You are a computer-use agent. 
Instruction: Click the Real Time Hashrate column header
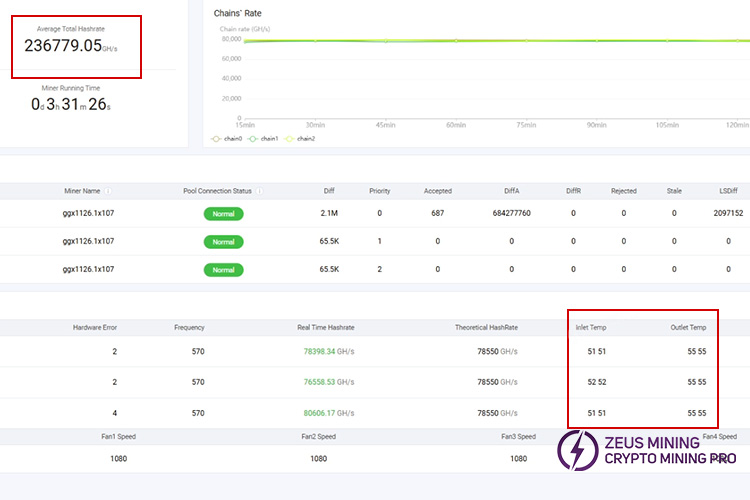tap(325, 327)
